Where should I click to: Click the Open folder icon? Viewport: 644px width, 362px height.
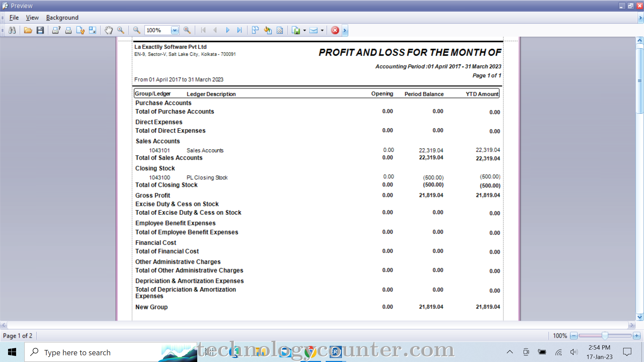28,31
